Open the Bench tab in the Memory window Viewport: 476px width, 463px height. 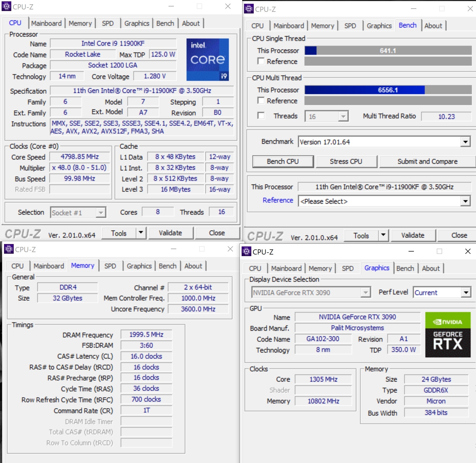[167, 266]
